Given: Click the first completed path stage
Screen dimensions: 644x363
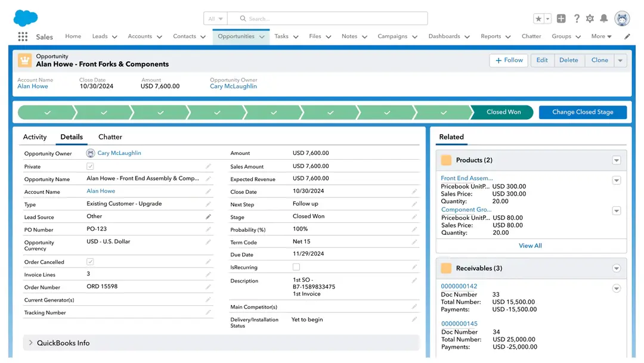Looking at the screenshot, I should pyautogui.click(x=47, y=112).
